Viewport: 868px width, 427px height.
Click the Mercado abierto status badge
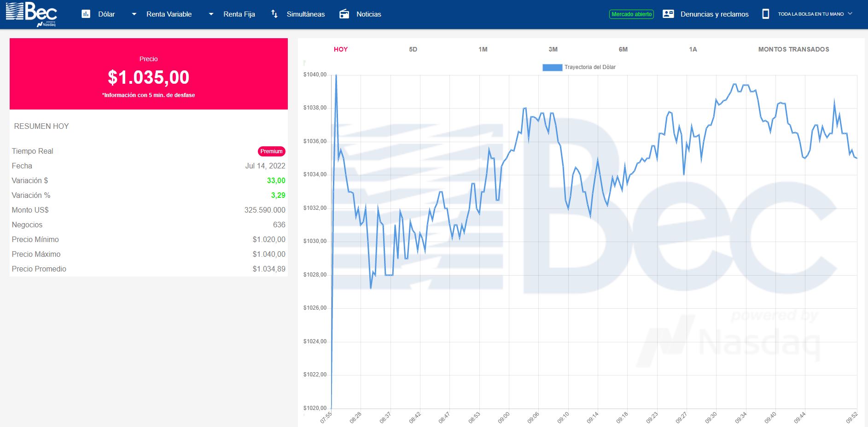(632, 14)
